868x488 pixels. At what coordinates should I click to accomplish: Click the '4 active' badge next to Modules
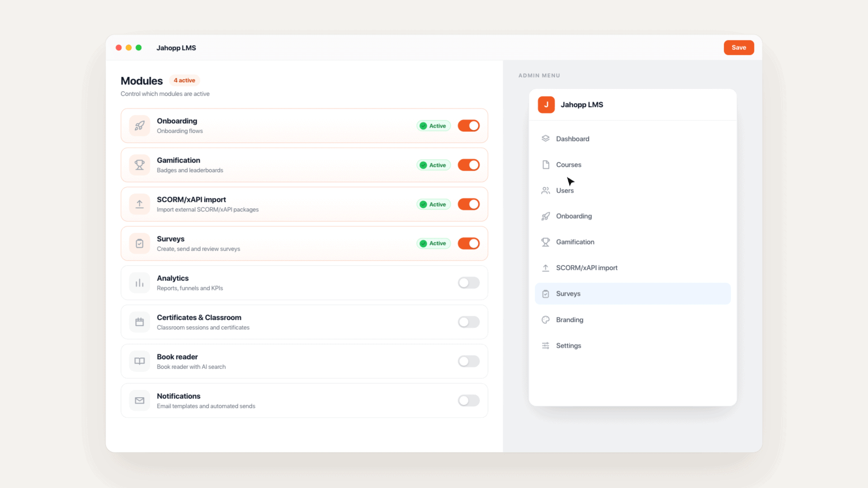click(x=184, y=80)
